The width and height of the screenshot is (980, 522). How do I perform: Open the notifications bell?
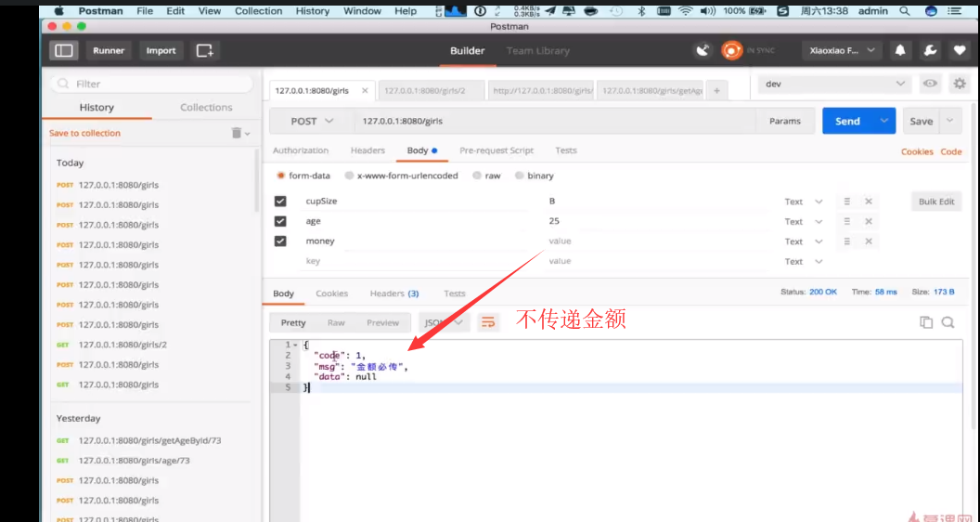pyautogui.click(x=900, y=51)
